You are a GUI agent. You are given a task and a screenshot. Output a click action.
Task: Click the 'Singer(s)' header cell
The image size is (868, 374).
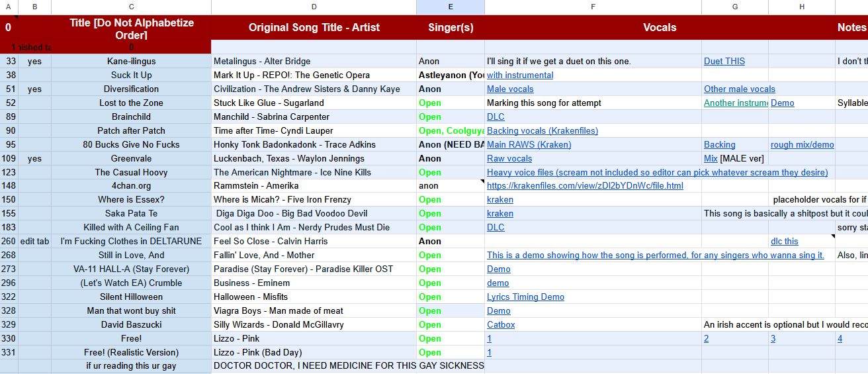click(451, 27)
